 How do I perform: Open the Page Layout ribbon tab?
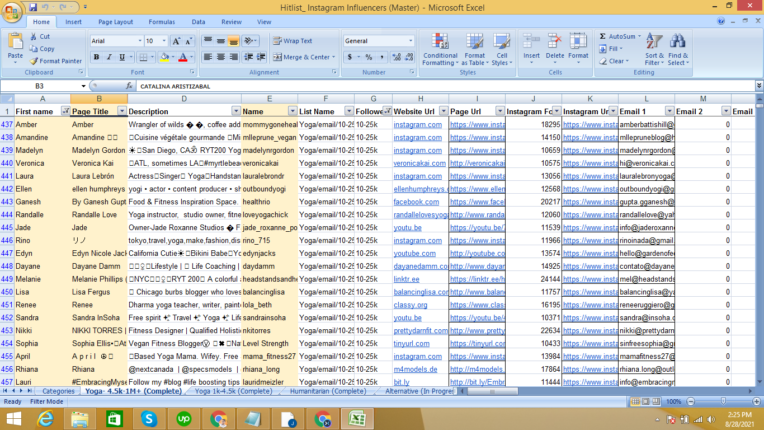115,22
